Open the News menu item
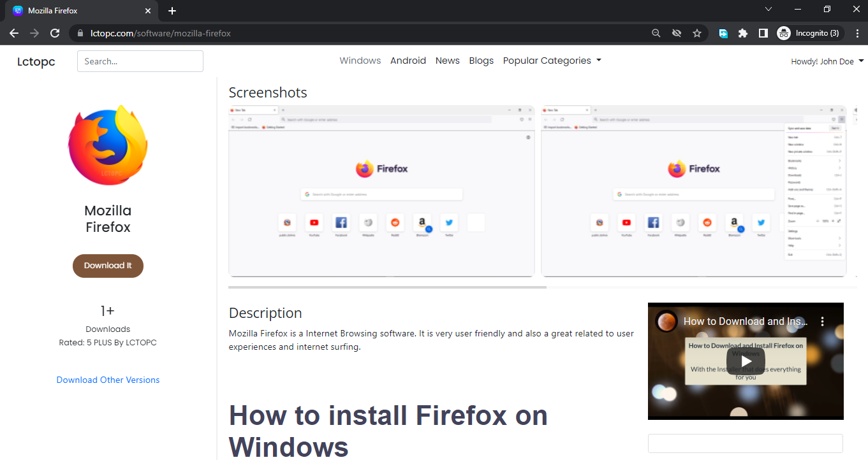Viewport: 868px width, 467px height. click(x=448, y=61)
